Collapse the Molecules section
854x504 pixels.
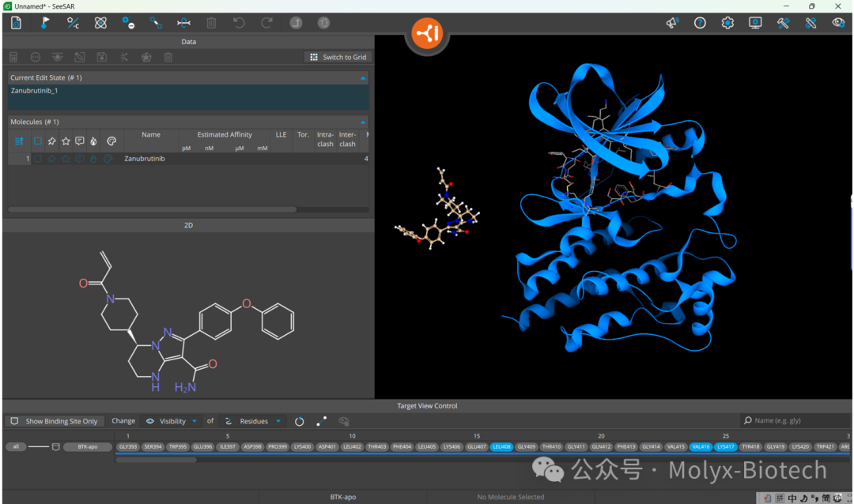click(x=363, y=122)
